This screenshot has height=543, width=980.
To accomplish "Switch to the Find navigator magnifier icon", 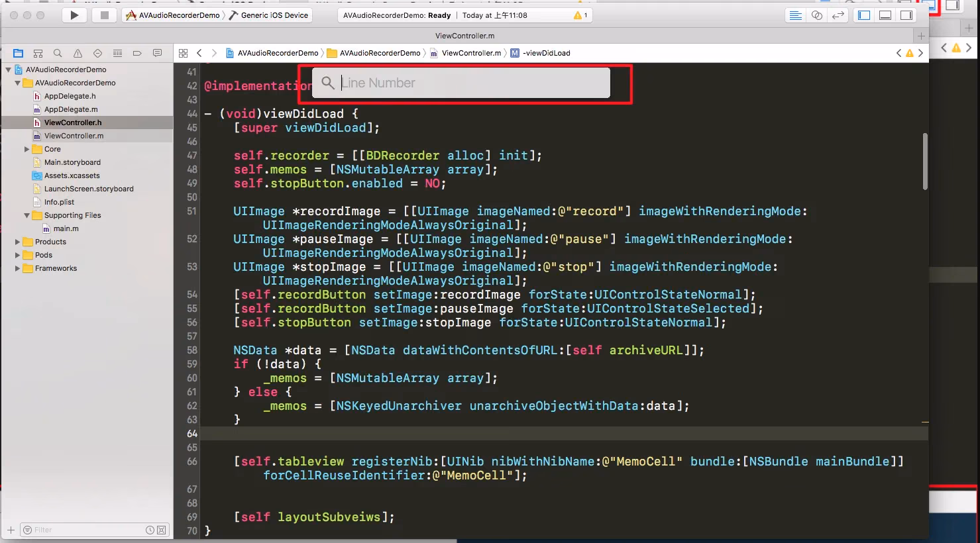I will click(58, 54).
